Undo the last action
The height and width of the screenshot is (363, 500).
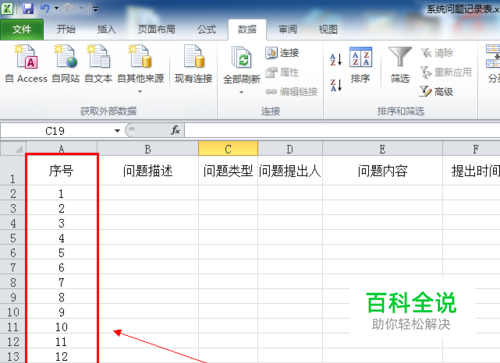click(x=45, y=8)
